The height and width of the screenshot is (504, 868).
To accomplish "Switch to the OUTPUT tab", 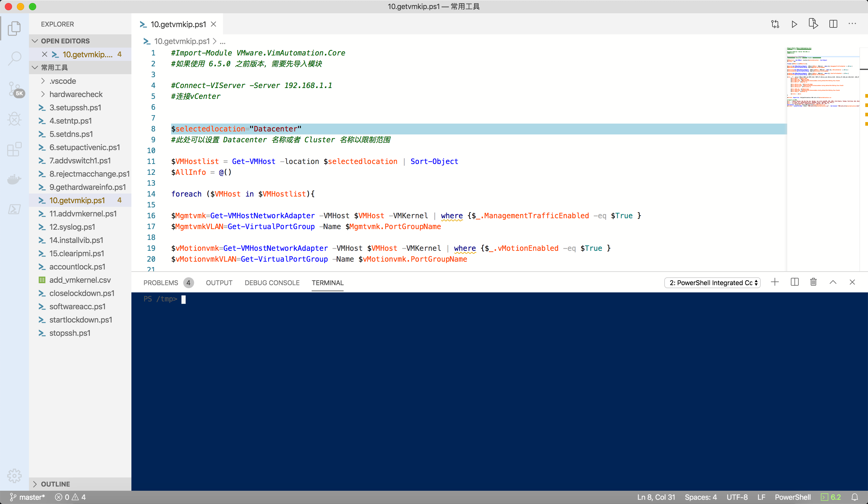I will [x=219, y=283].
